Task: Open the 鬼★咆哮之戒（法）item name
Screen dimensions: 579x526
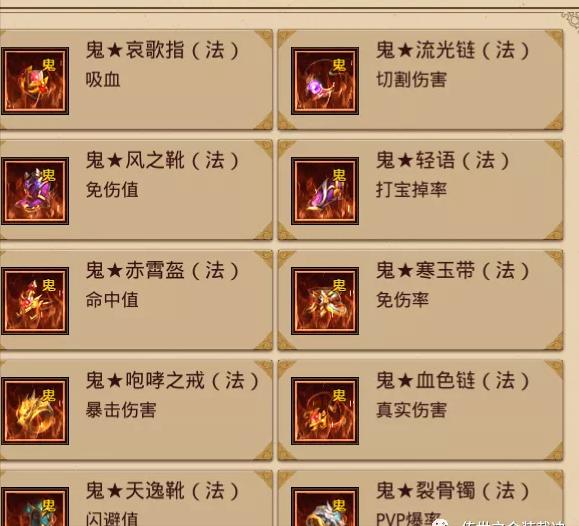Action: (x=173, y=380)
